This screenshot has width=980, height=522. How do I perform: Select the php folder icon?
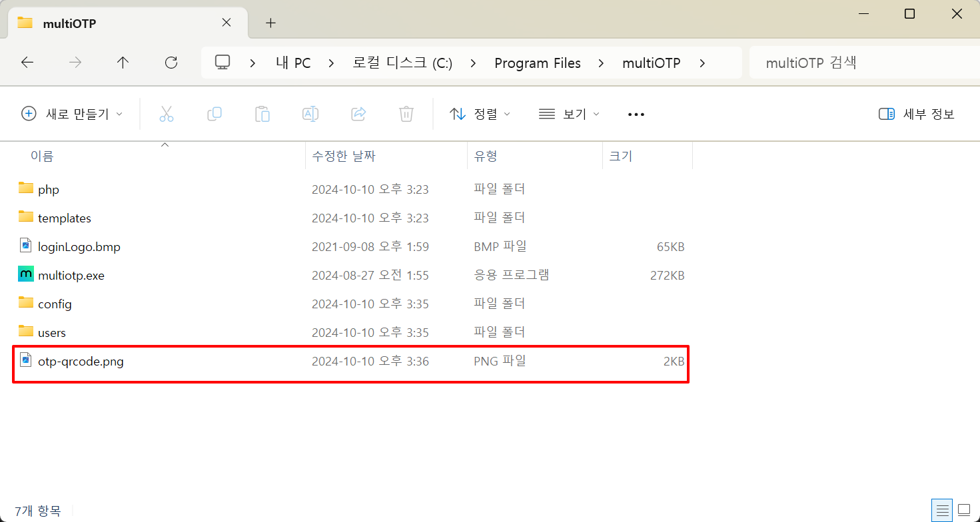tap(26, 188)
